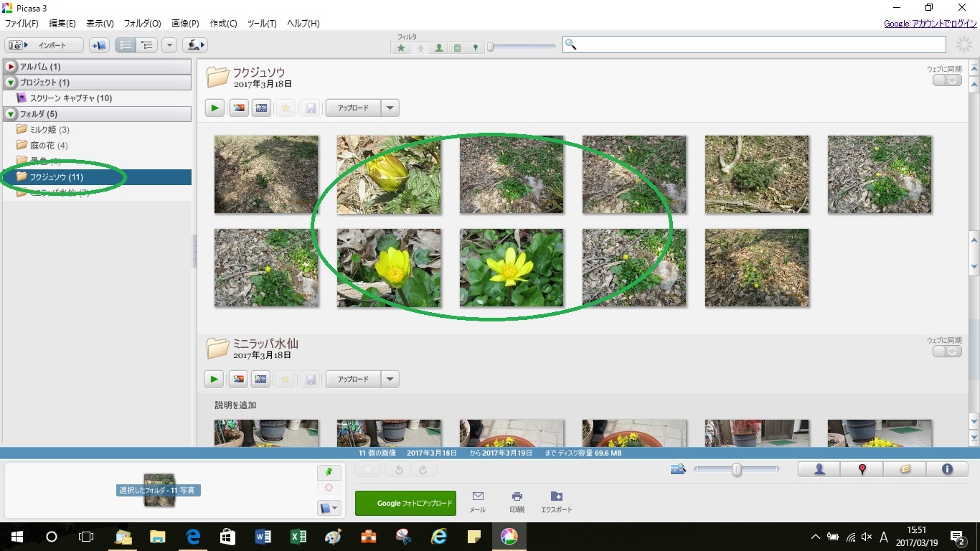Star the photos in the フクジュソウ folder header
The width and height of the screenshot is (980, 551).
point(286,108)
